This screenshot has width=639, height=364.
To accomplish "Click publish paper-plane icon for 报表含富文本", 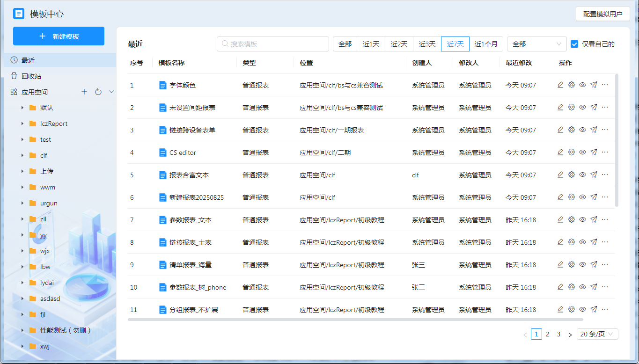I will pos(594,175).
